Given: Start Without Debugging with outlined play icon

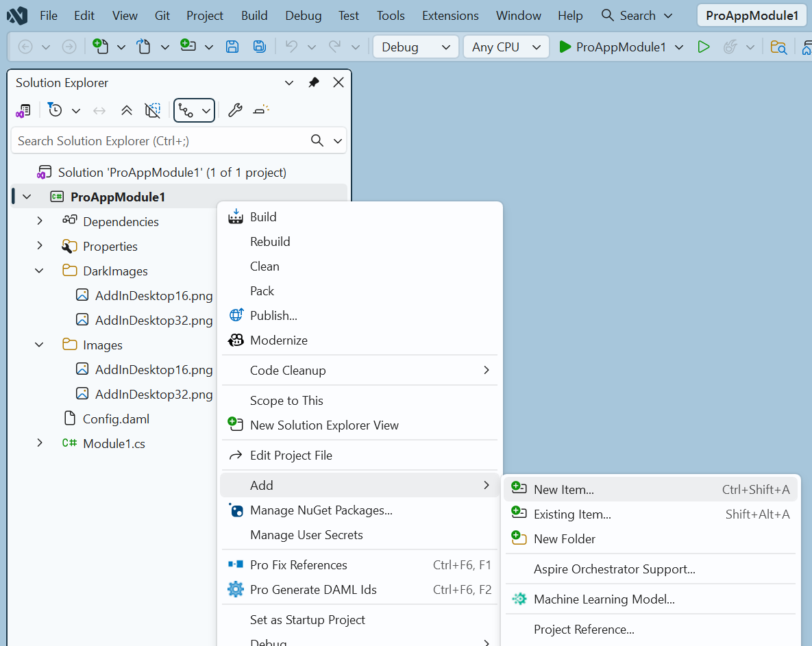Looking at the screenshot, I should tap(703, 47).
